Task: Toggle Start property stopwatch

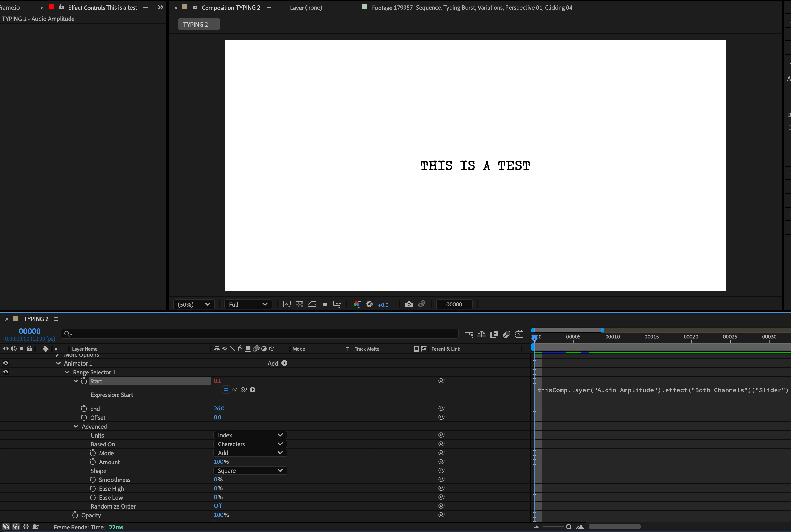Action: pyautogui.click(x=84, y=381)
